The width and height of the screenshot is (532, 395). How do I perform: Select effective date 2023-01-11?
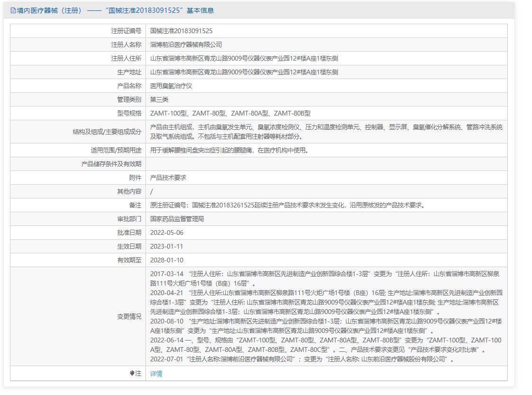167,246
